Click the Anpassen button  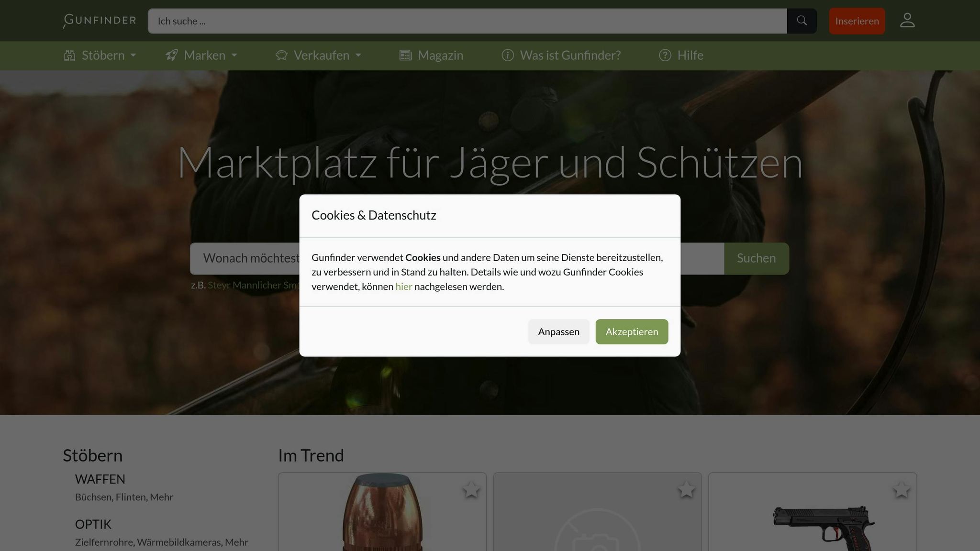[558, 331]
